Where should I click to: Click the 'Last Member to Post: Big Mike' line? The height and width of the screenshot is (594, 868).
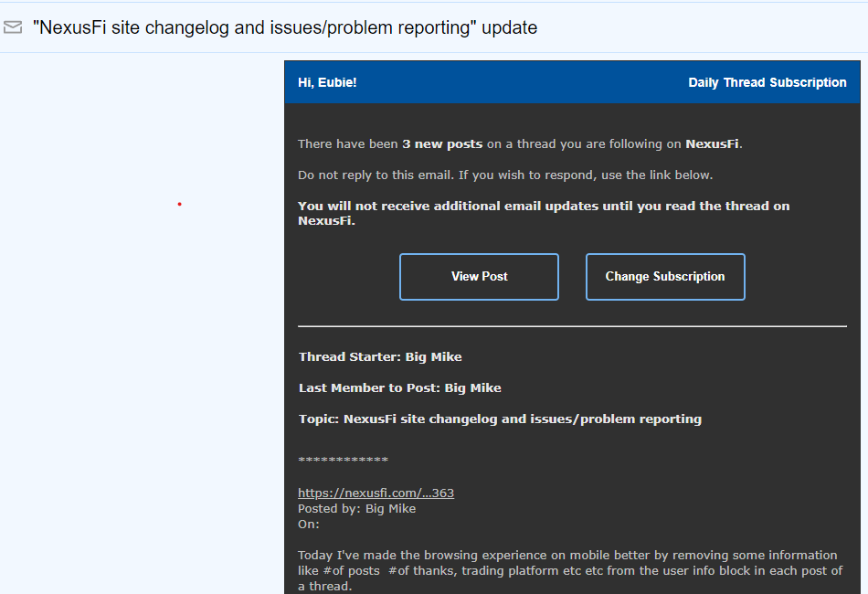[x=399, y=388]
